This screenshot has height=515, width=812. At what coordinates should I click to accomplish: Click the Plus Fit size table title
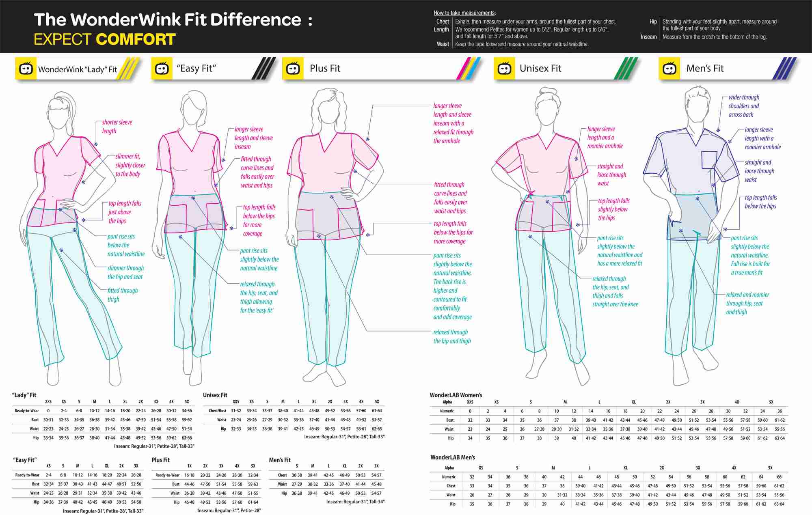(x=160, y=460)
